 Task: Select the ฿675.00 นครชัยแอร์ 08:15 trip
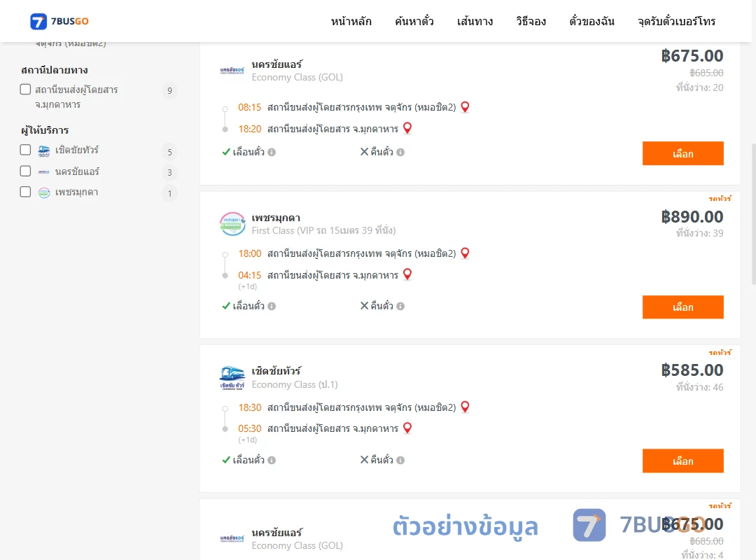coord(682,153)
